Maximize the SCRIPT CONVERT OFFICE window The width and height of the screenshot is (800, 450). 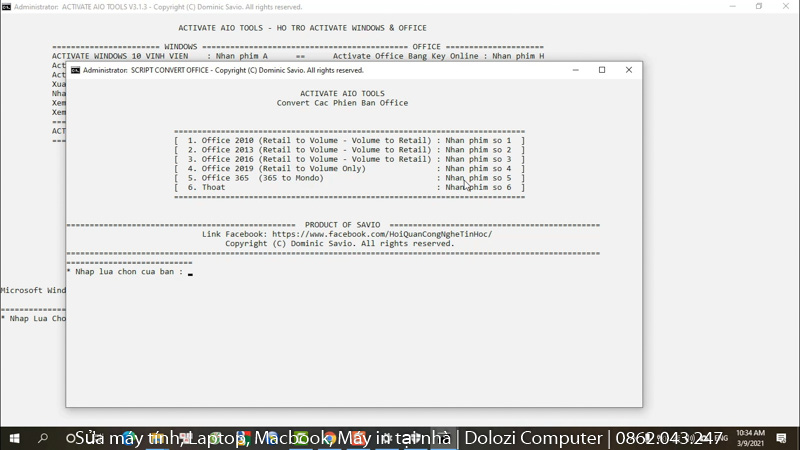[x=602, y=70]
